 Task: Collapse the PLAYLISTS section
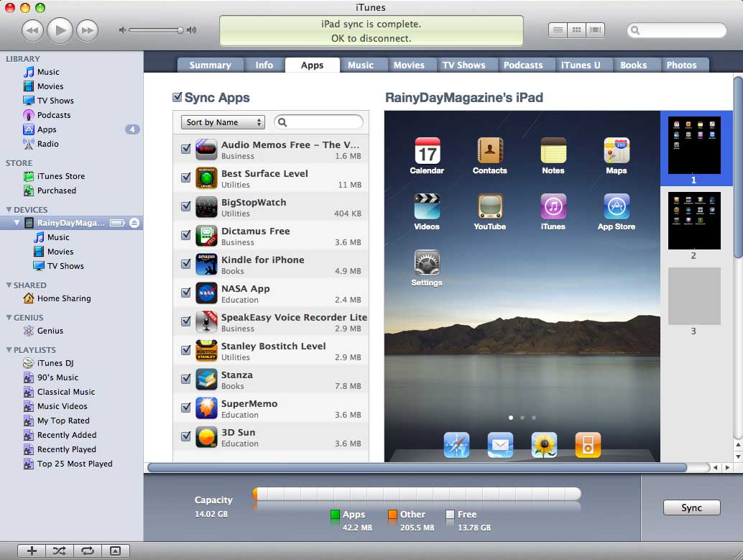9,349
